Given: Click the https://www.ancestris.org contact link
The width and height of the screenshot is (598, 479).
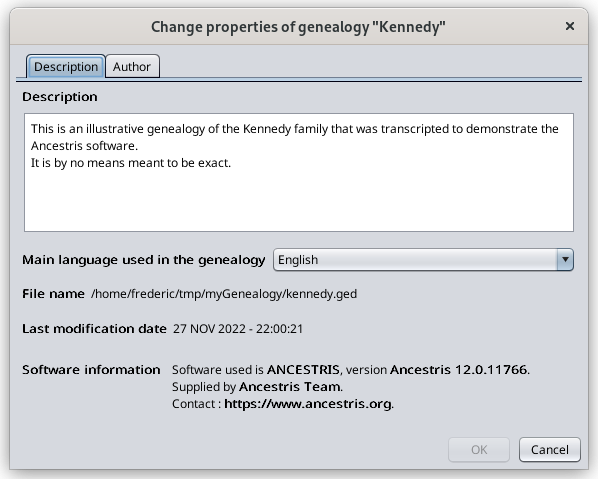Looking at the screenshot, I should tap(308, 403).
